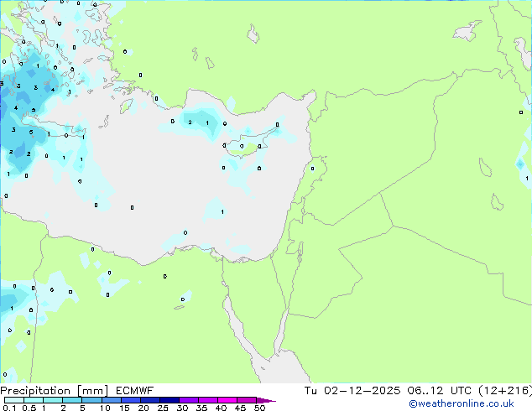Click the "ECMWF" model label
Viewport: 532px width, 411px height.
tap(135, 391)
